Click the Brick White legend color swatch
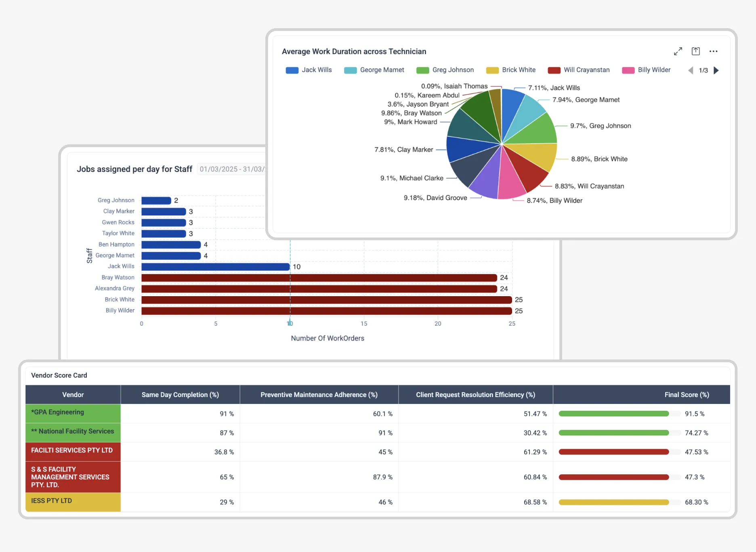This screenshot has height=552, width=756. click(x=492, y=70)
